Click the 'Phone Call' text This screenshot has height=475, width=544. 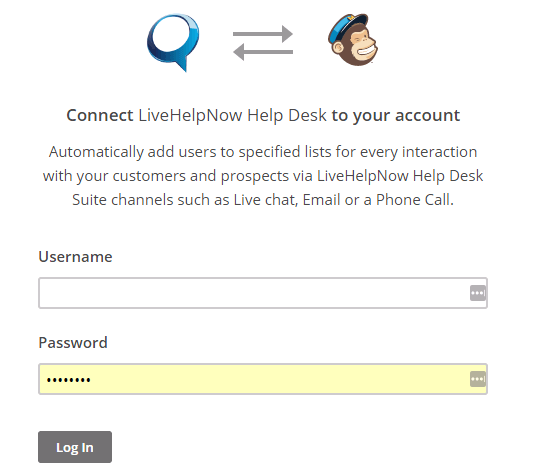[415, 200]
